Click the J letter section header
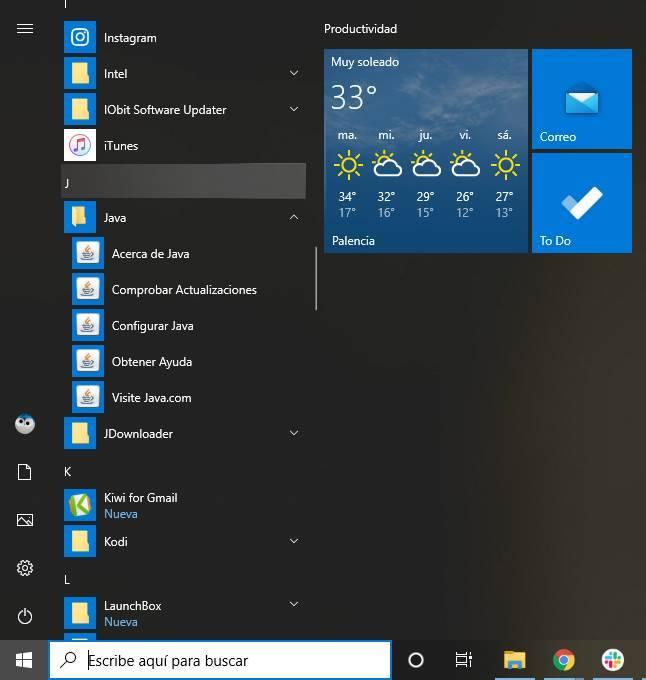Screen dimensions: 646x680 point(184,181)
